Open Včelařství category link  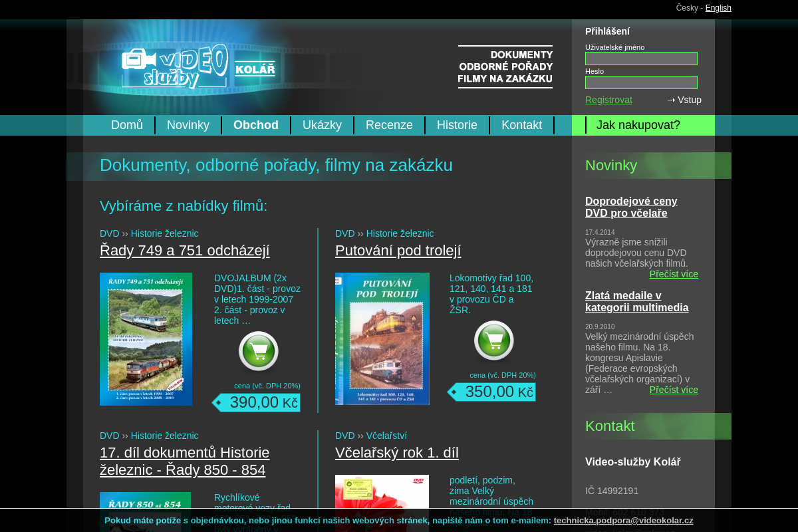pyautogui.click(x=386, y=436)
